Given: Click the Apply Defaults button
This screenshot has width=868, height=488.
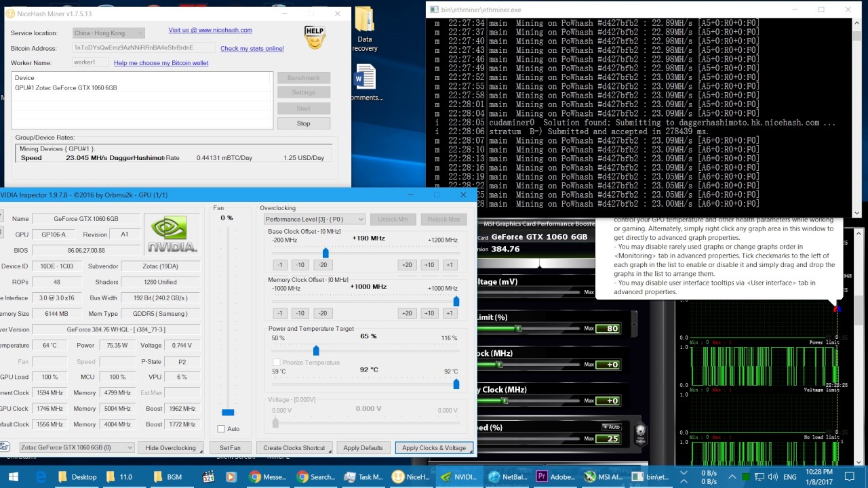Looking at the screenshot, I should click(x=363, y=447).
